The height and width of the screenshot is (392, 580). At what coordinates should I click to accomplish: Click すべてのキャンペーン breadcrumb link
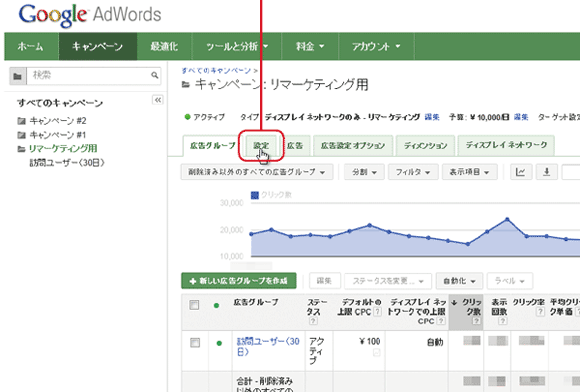pyautogui.click(x=216, y=70)
